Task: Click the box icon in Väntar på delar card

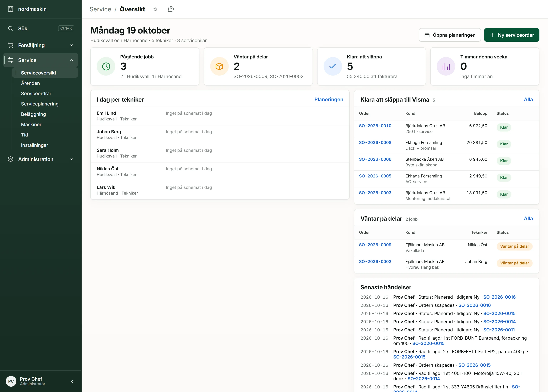Action: pyautogui.click(x=219, y=66)
